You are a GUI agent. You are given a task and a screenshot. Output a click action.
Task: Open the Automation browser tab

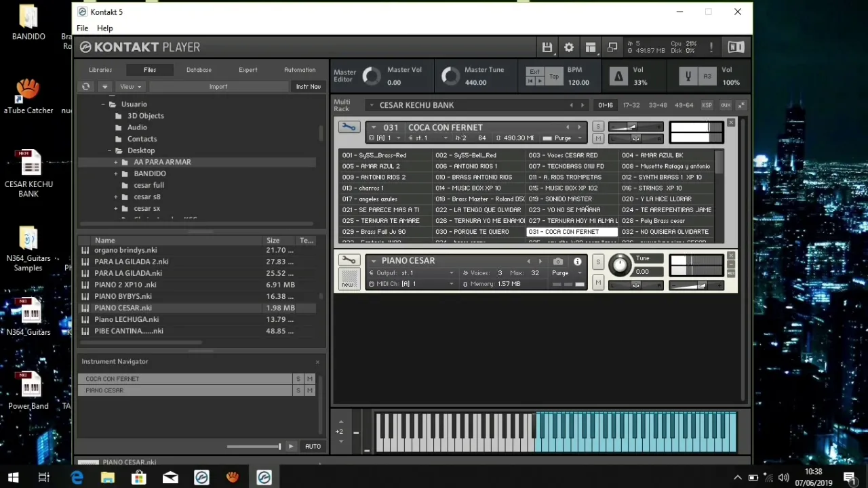(x=300, y=70)
